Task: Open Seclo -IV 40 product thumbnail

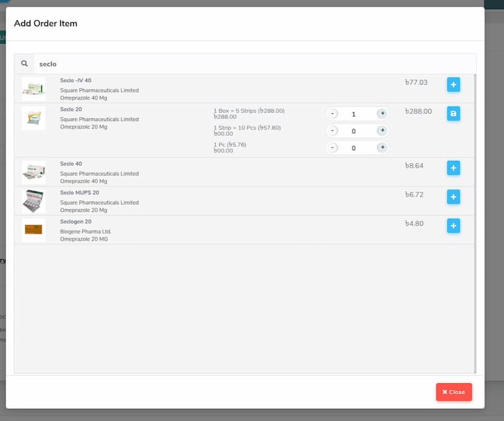Action: pos(33,89)
